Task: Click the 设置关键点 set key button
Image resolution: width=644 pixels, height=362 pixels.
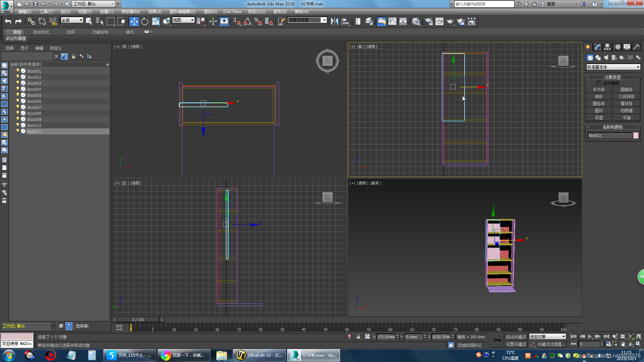Action: [x=516, y=344]
